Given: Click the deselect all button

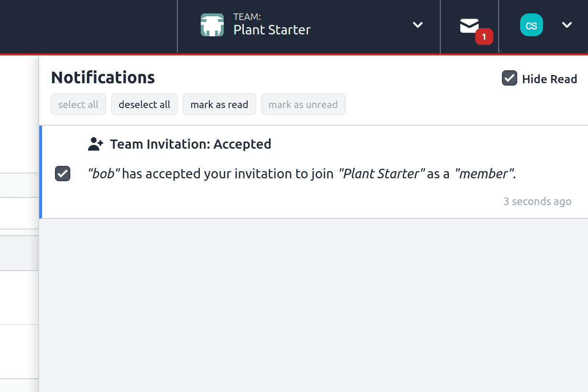Looking at the screenshot, I should [144, 104].
